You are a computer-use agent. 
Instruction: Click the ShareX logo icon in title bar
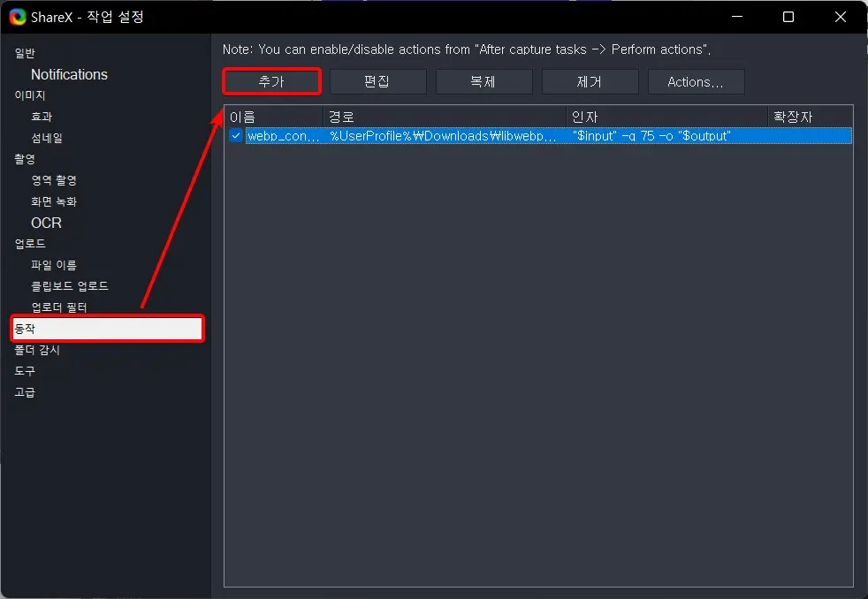pyautogui.click(x=17, y=17)
